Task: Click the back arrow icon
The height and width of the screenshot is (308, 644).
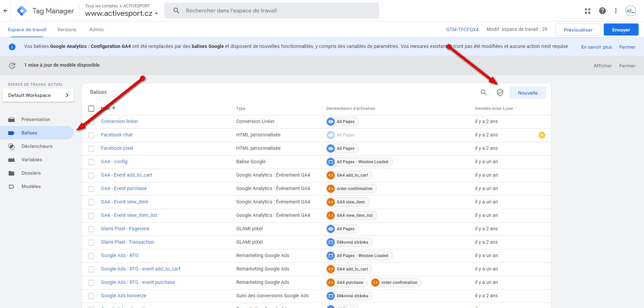Action: 5,11
